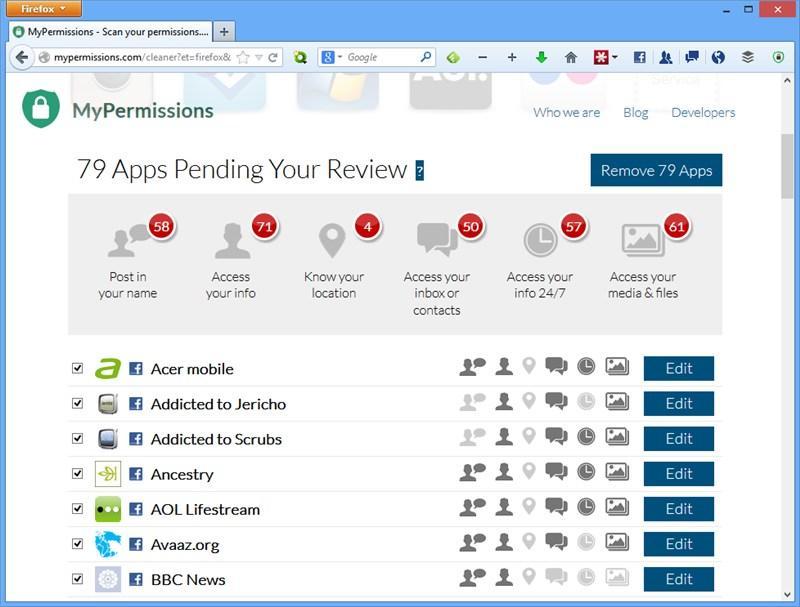800x607 pixels.
Task: Edit permissions for Acer mobile
Action: (x=679, y=368)
